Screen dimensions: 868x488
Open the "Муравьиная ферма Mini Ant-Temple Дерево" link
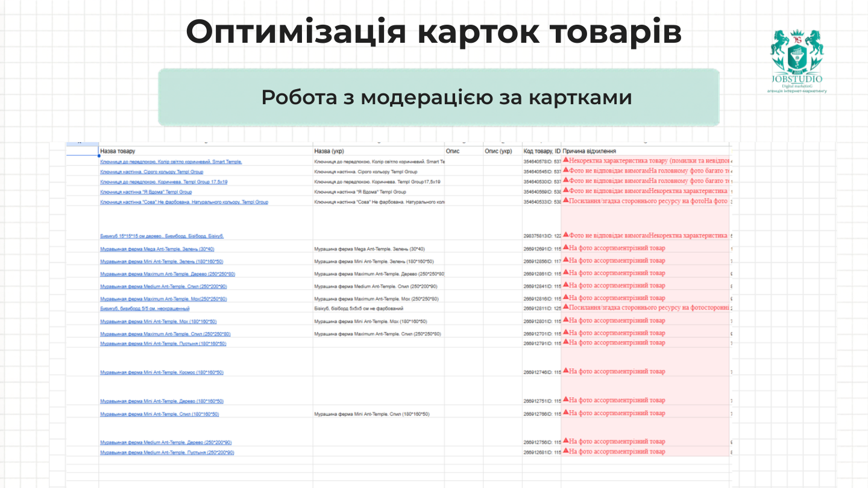point(160,400)
